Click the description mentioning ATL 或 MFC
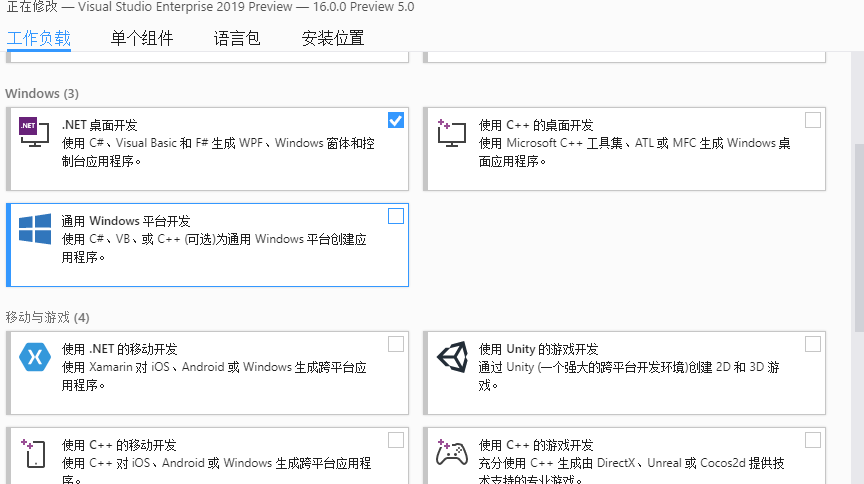 click(x=634, y=152)
